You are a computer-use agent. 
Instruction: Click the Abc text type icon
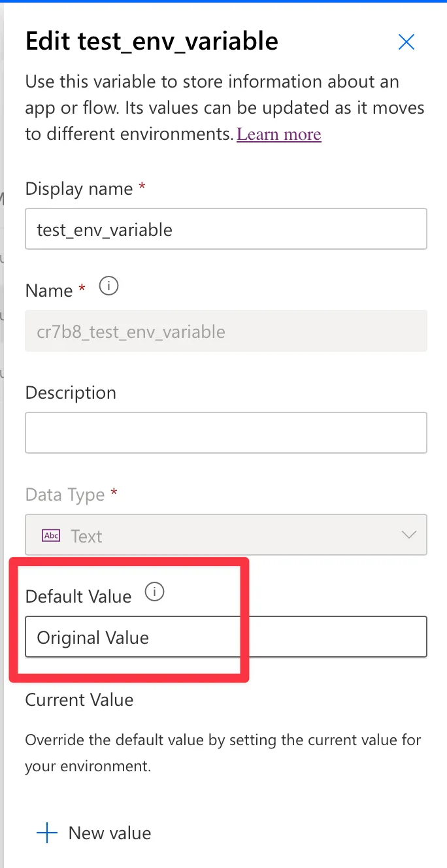(x=51, y=536)
